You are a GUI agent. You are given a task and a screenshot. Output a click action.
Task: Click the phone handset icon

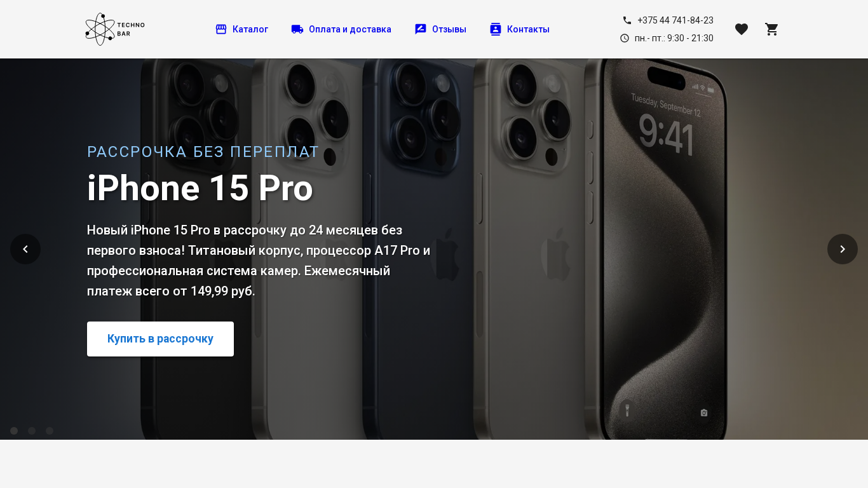tap(627, 20)
